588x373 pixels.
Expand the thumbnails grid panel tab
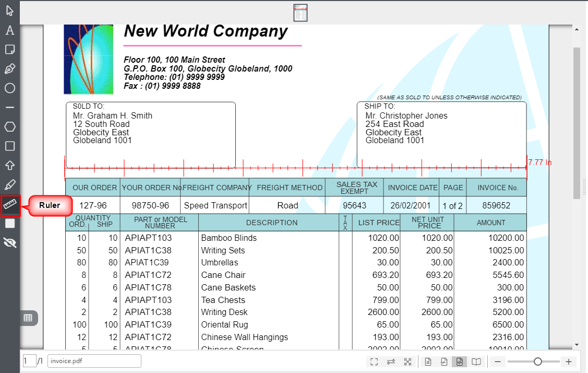point(28,318)
